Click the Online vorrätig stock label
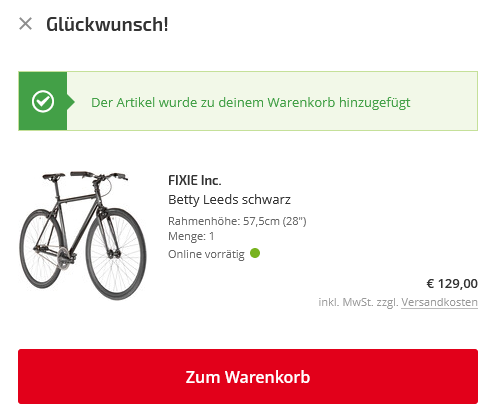488x415 pixels. [x=206, y=254]
